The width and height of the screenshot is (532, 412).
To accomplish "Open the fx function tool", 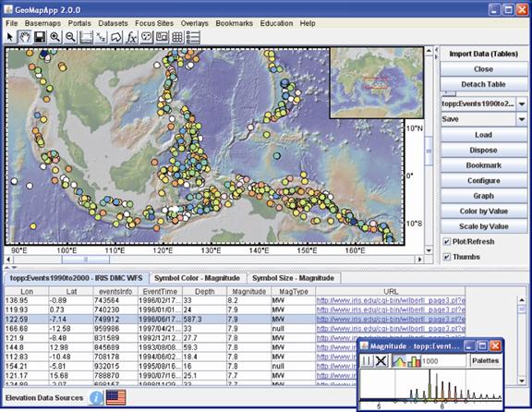I will (x=131, y=37).
